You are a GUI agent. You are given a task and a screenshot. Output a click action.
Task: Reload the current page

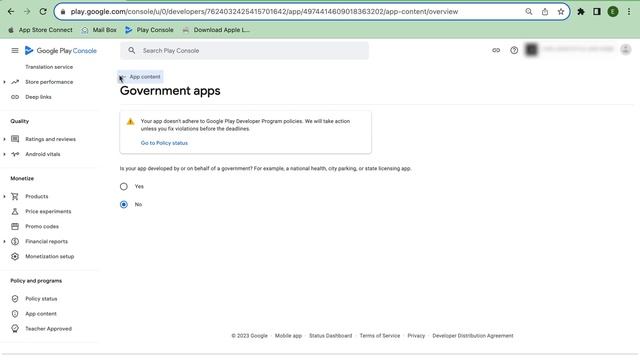click(43, 12)
